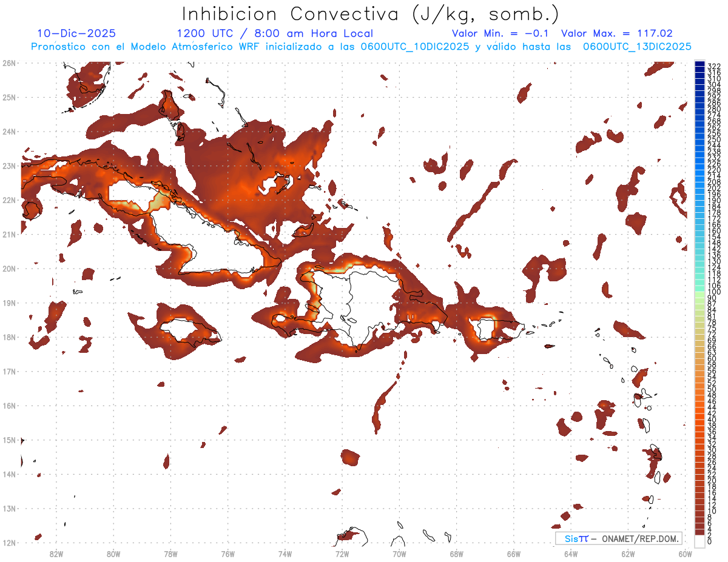Click the "Valor Max. = 117.02" text
The width and height of the screenshot is (728, 562).
(617, 33)
